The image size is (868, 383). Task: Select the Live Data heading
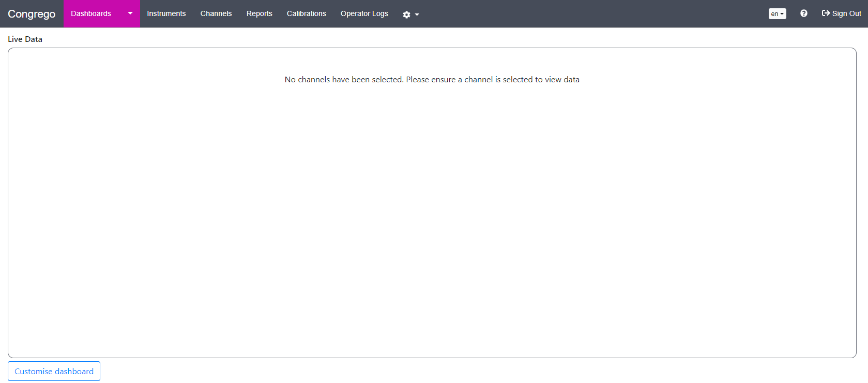pos(25,39)
